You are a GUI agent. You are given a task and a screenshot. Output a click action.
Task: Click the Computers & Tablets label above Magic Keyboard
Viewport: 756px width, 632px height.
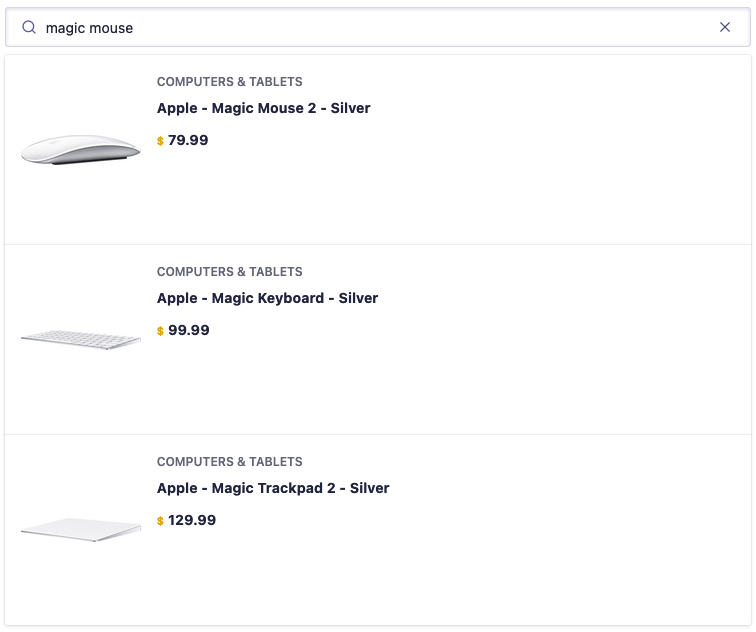tap(230, 271)
